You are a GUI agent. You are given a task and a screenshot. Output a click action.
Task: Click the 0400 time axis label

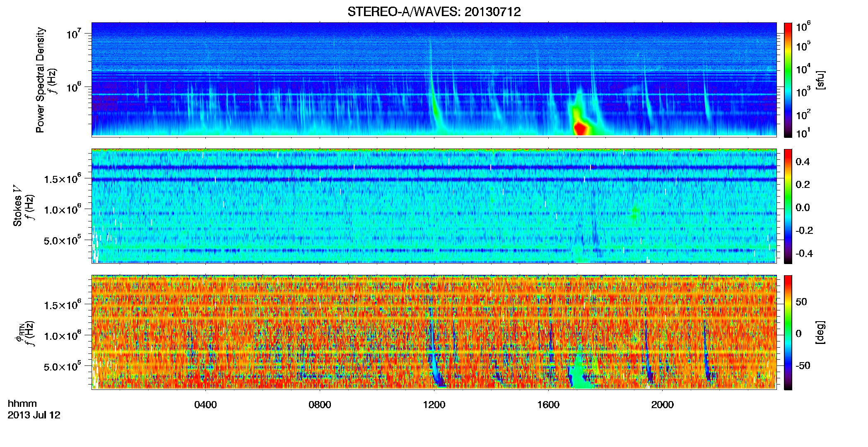(x=205, y=405)
